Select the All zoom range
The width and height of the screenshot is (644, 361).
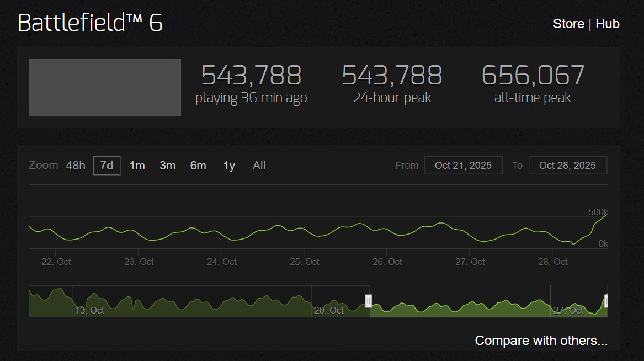[259, 166]
